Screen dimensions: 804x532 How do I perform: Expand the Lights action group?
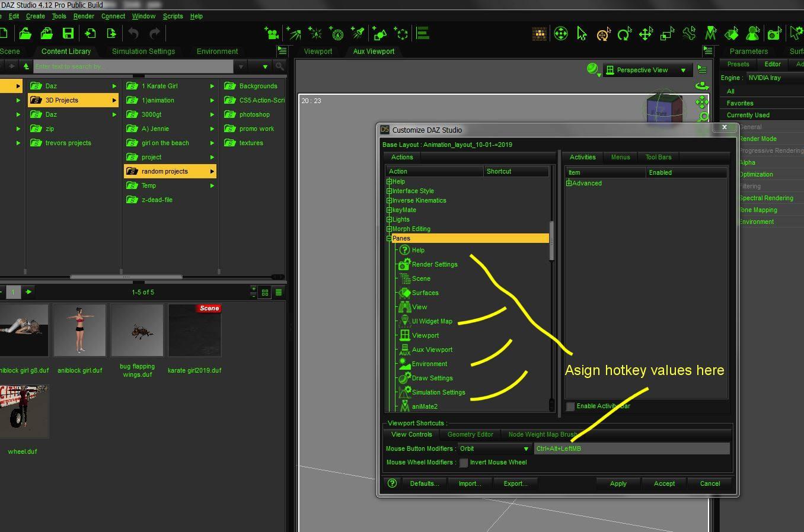pos(389,219)
